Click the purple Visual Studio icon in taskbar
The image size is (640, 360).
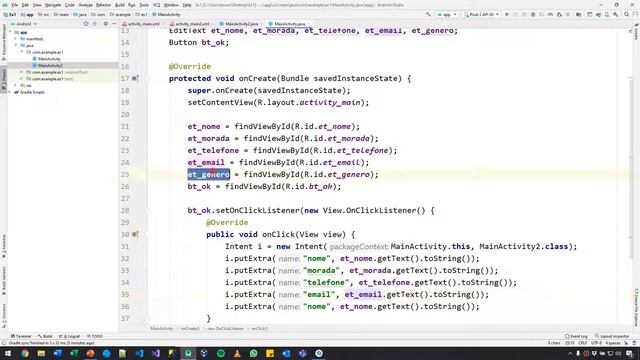click(156, 353)
